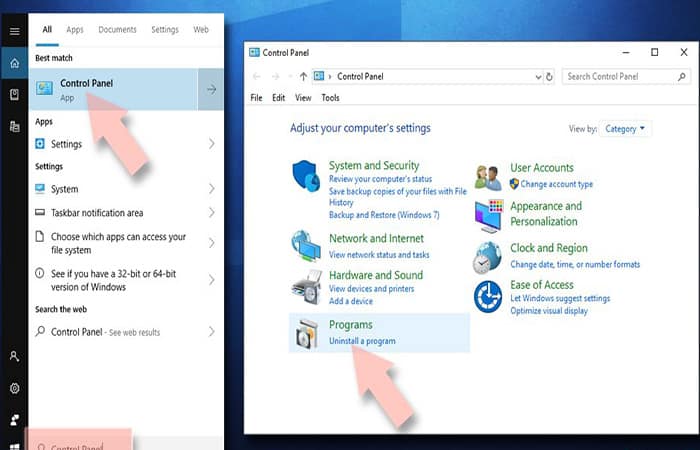
Task: Select the All search tab
Action: click(47, 29)
